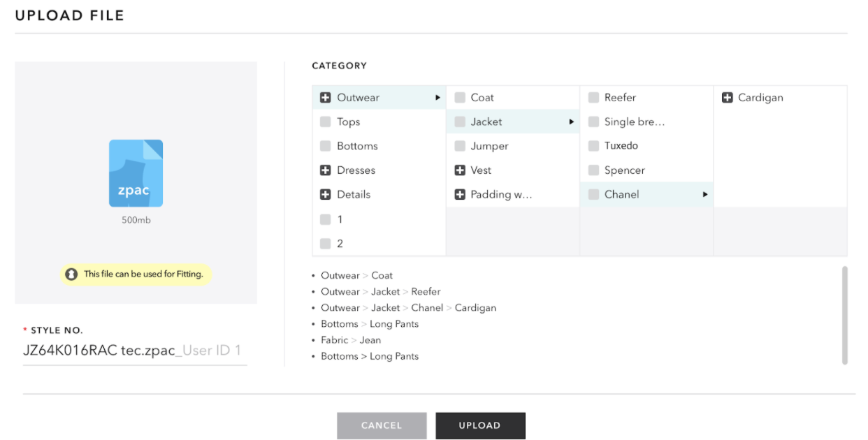Viewport: 868px width, 440px height.
Task: Click 'Outwear > Jacket > Chanel > Cardigan' entry
Action: (408, 308)
